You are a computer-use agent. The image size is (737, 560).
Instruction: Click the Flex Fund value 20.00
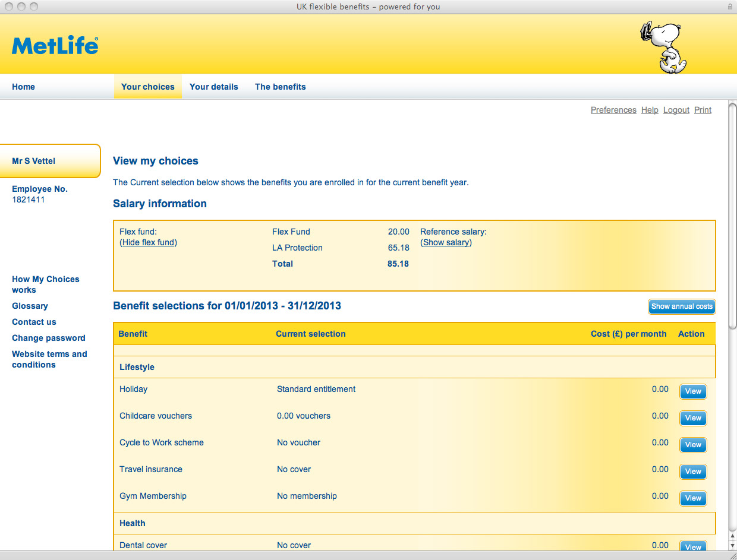point(398,232)
